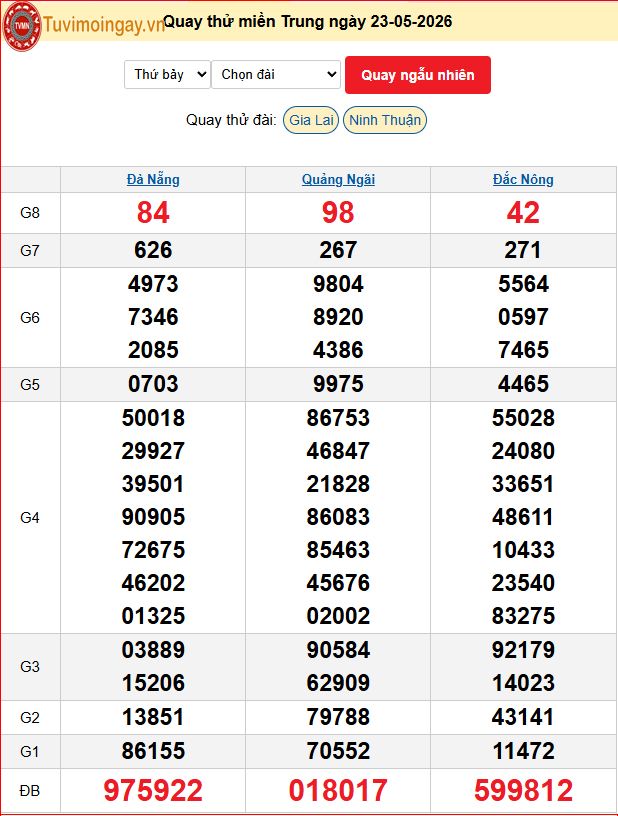Open the Đà Nẵng column header link
This screenshot has width=618, height=816.
pyautogui.click(x=153, y=180)
